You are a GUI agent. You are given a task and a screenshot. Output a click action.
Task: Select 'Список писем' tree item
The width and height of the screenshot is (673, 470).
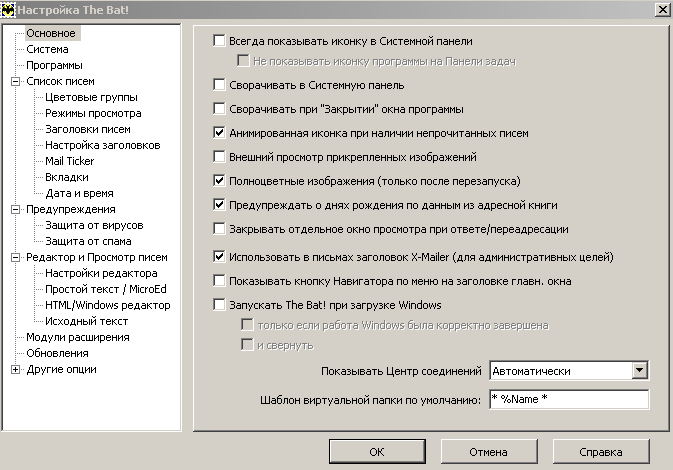pyautogui.click(x=60, y=81)
